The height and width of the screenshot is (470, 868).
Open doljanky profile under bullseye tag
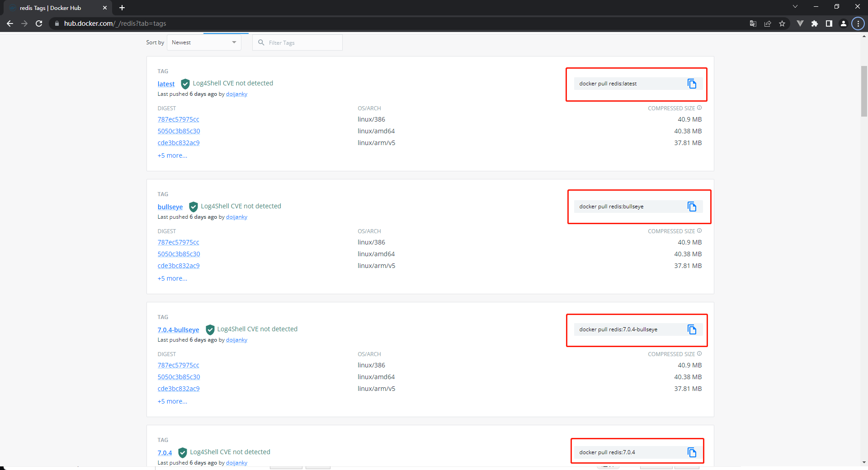236,217
